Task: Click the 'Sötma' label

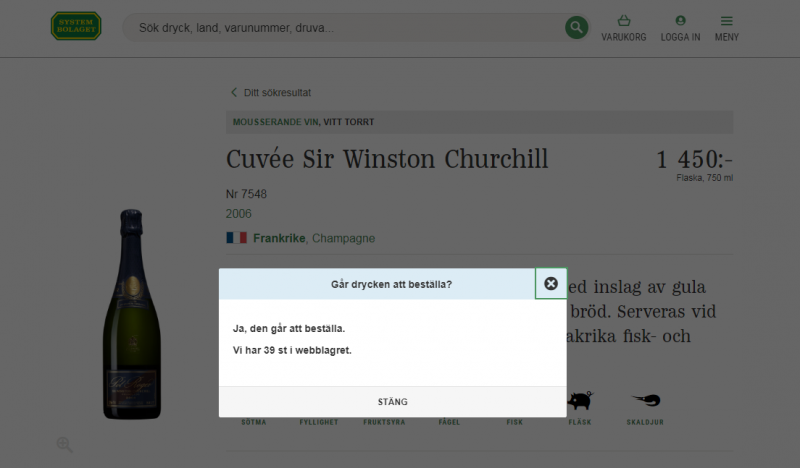Action: [254, 422]
